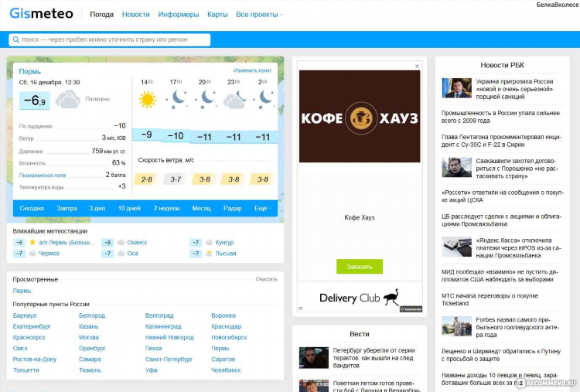Click the search magnifier icon
Viewport: 580px width, 392px height.
click(x=16, y=39)
